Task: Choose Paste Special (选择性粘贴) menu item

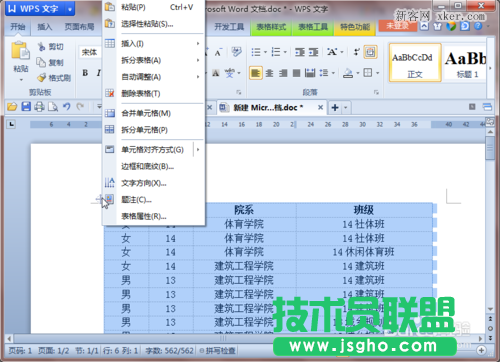Action: click(x=154, y=24)
